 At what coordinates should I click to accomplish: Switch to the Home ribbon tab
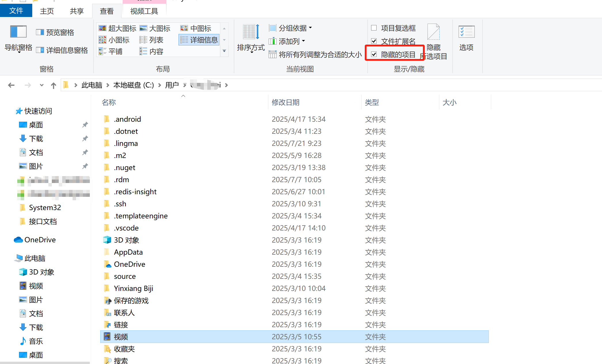[47, 11]
